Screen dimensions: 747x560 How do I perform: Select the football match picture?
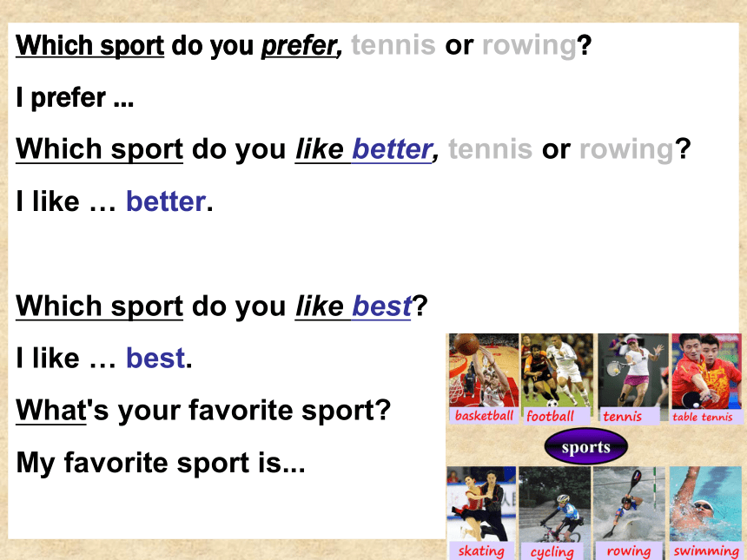[557, 371]
